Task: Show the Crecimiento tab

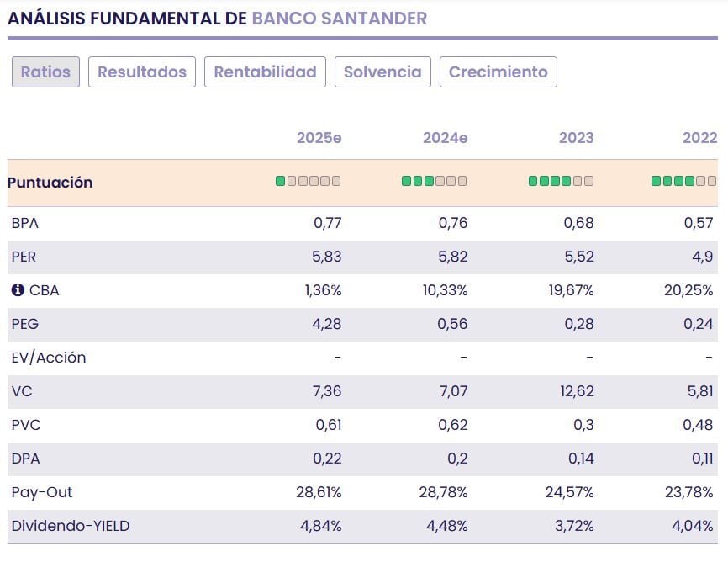Action: [x=498, y=72]
